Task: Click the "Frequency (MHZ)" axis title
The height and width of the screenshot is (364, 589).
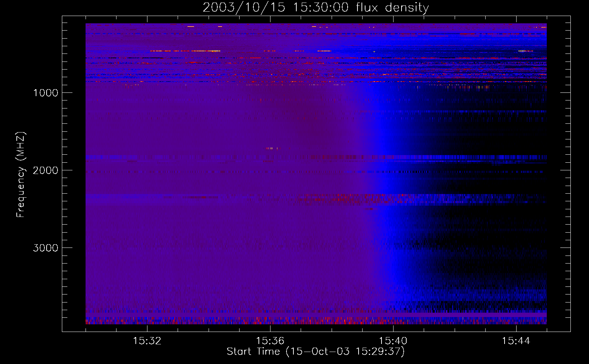Action: tap(21, 175)
